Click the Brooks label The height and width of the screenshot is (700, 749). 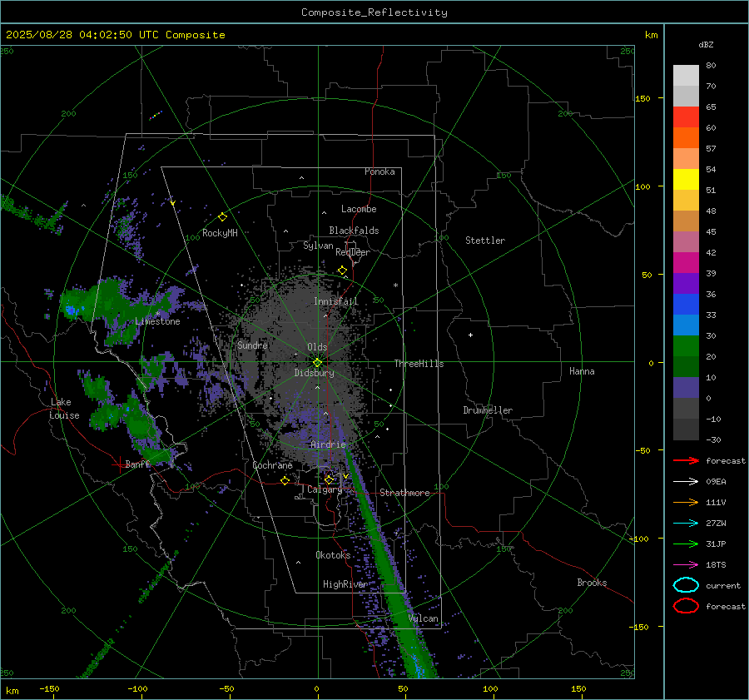point(592,583)
